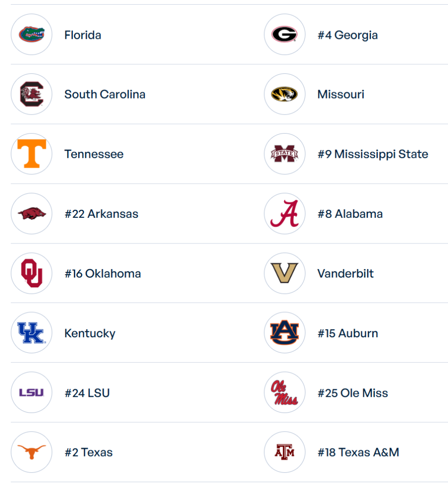The height and width of the screenshot is (485, 448).
Task: Select the Vanderbilt V logo
Action: (x=285, y=273)
